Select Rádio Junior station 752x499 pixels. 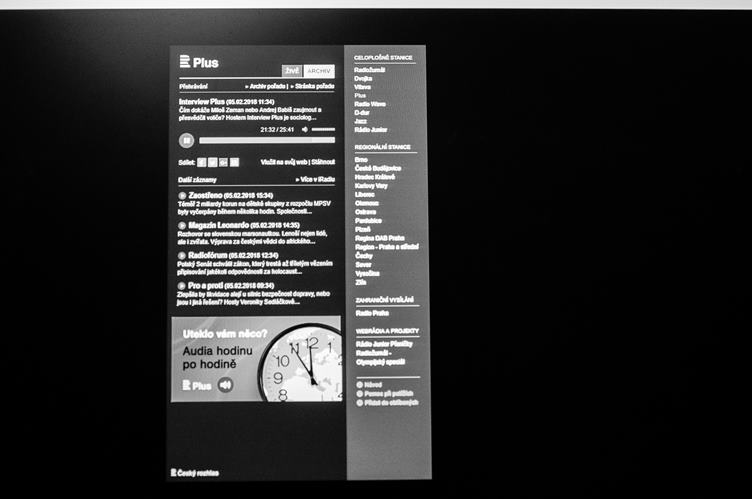pyautogui.click(x=371, y=130)
